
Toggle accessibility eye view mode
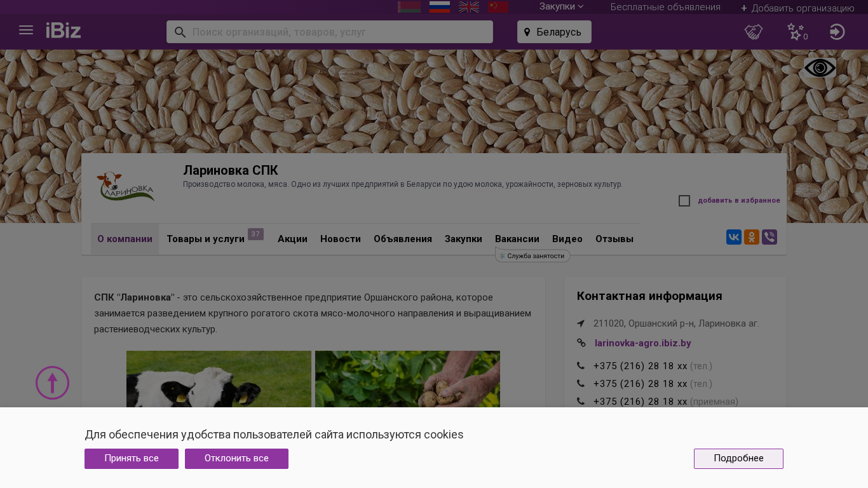(820, 68)
